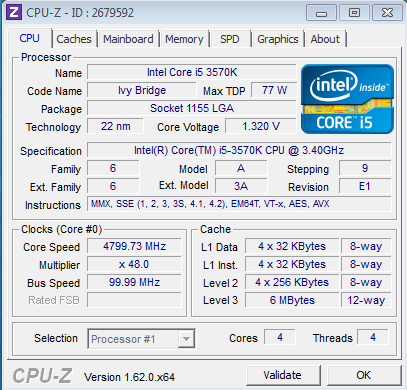Click the processor name 'Intel Core i5 3570K'
Screen dimensions: 407x390
coord(192,72)
